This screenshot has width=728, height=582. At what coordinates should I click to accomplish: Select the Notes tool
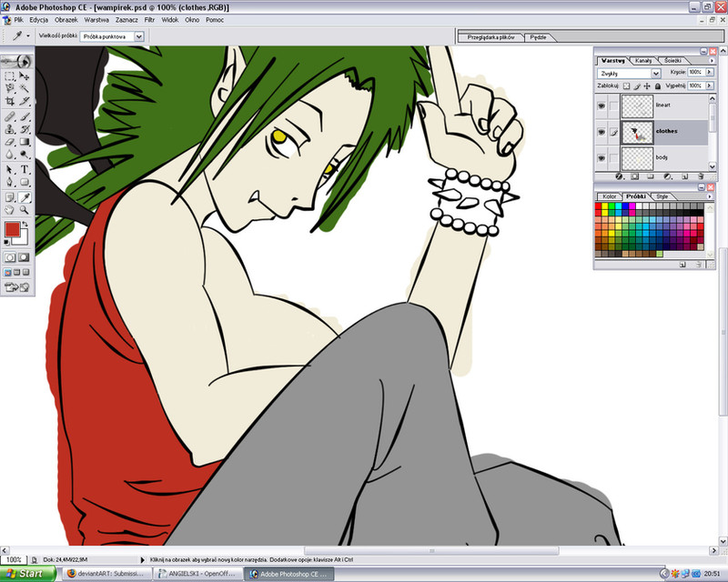tap(10, 197)
